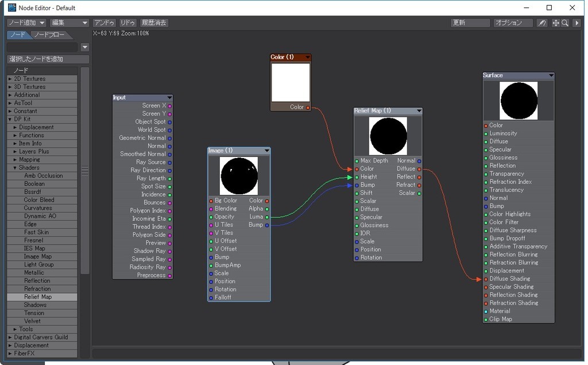Click the white color swatch in Color (1) node
This screenshot has height=365, width=588.
click(x=291, y=82)
